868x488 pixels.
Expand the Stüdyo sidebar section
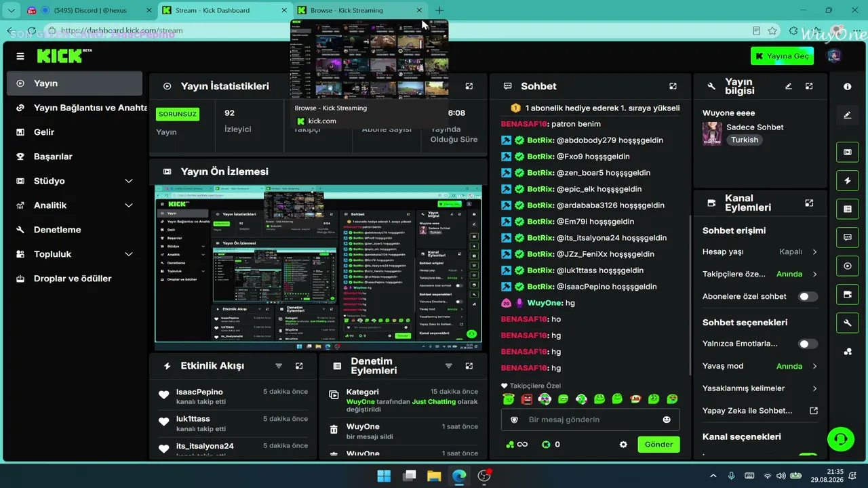click(x=129, y=181)
